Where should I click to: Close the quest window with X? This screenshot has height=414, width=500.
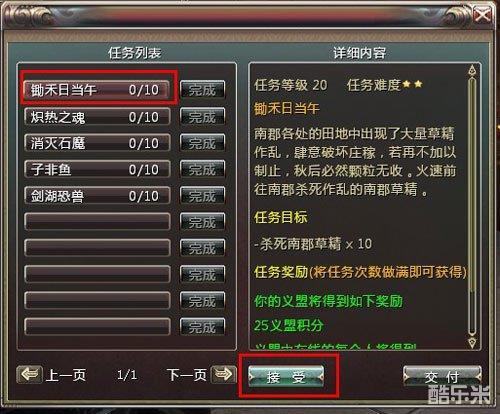pyautogui.click(x=482, y=15)
